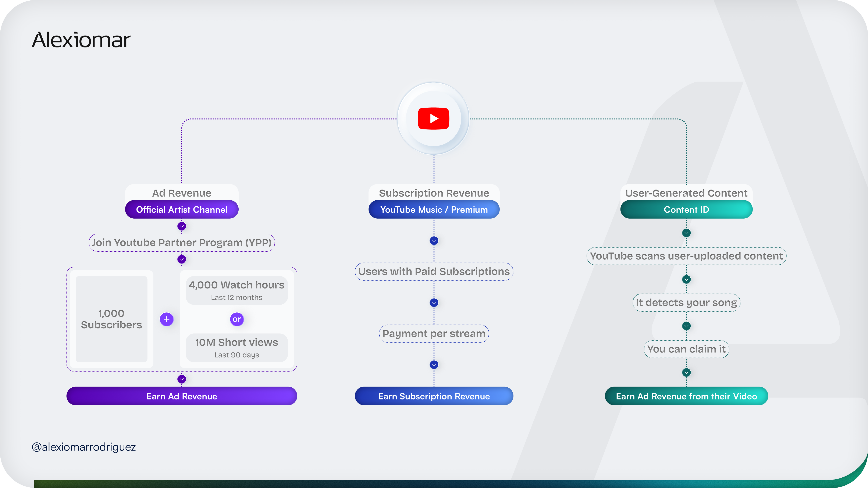Viewport: 868px width, 488px height.
Task: Click the chevron below Join Youtube Partner Program
Action: click(182, 259)
